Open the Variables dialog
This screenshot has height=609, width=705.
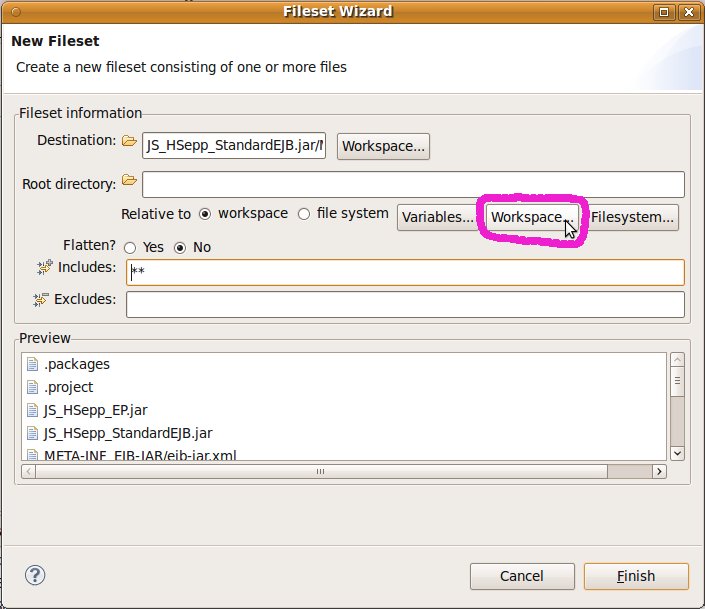point(438,217)
